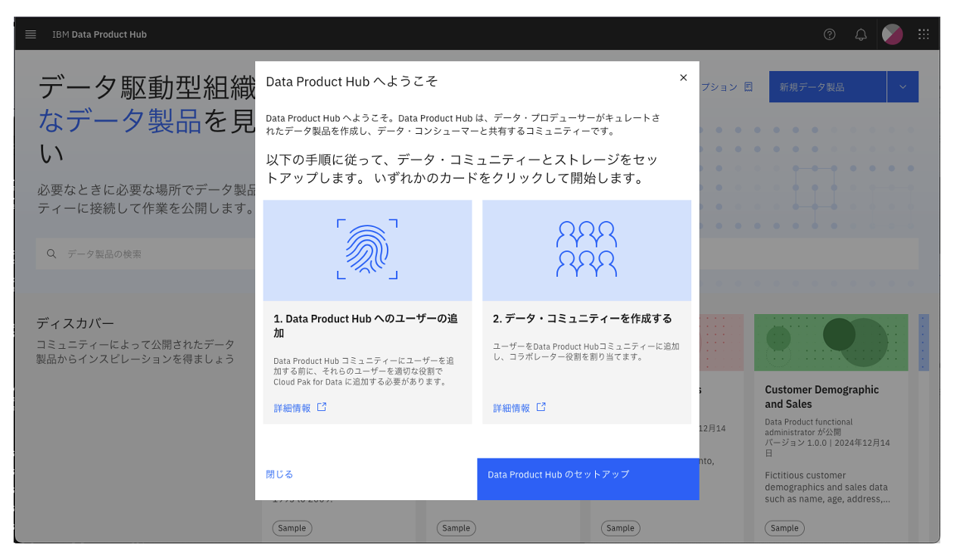Expand the 新規データ製品 dropdown arrow
This screenshot has width=963, height=560.
coord(902,86)
